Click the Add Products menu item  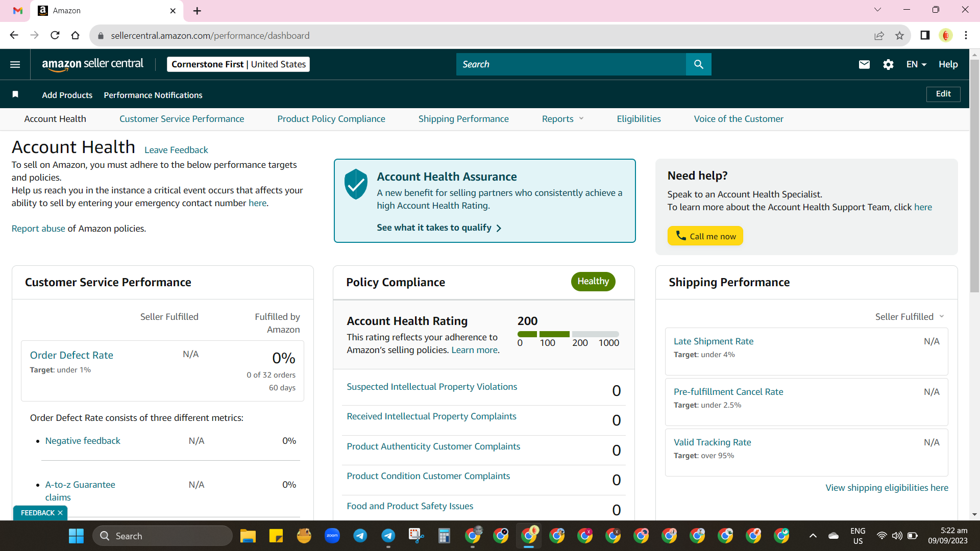coord(67,95)
